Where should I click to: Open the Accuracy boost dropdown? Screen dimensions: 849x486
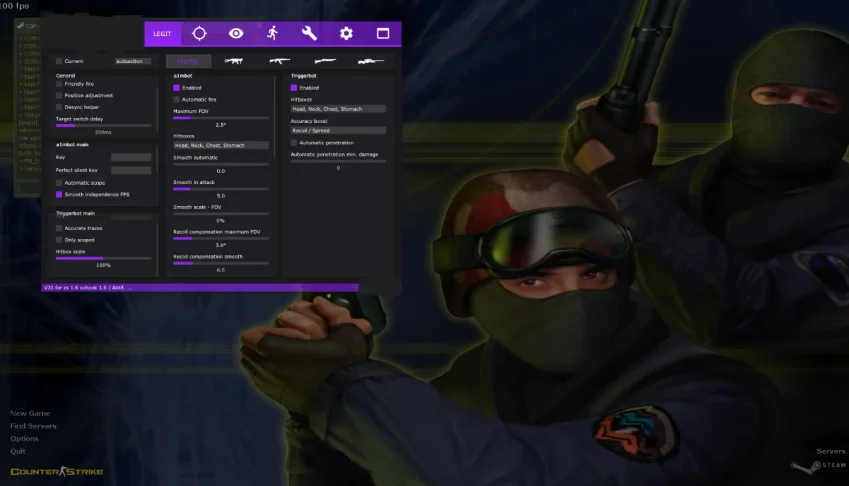pos(338,130)
